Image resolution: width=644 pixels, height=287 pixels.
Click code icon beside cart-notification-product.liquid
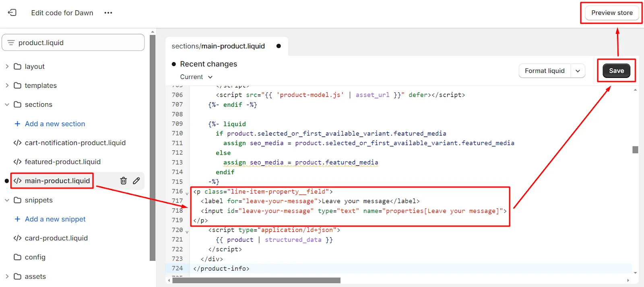pos(17,143)
